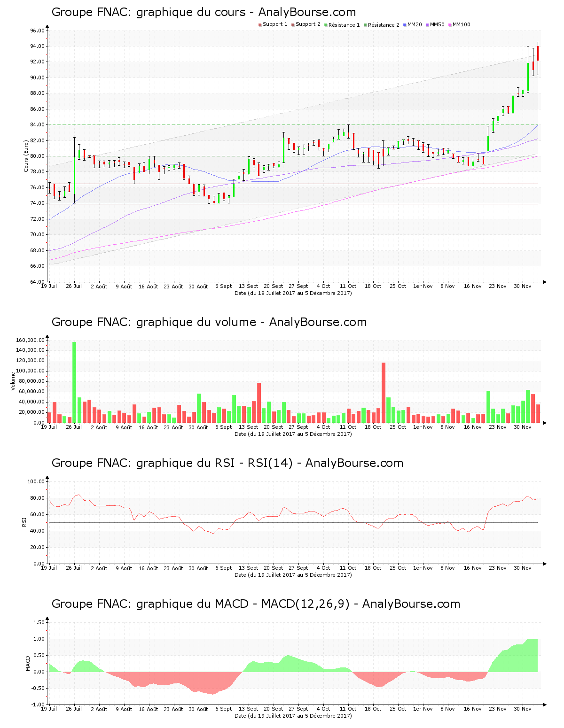This screenshot has width=564, height=728.
Task: Click the tall red volume bar after 18 Oct
Action: click(x=384, y=393)
